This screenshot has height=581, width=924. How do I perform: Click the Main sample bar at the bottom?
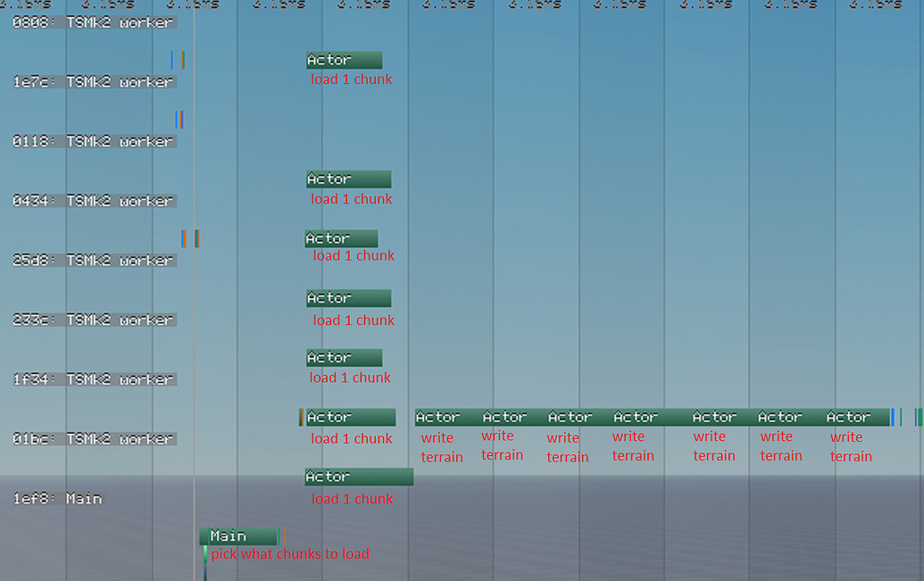tap(237, 535)
